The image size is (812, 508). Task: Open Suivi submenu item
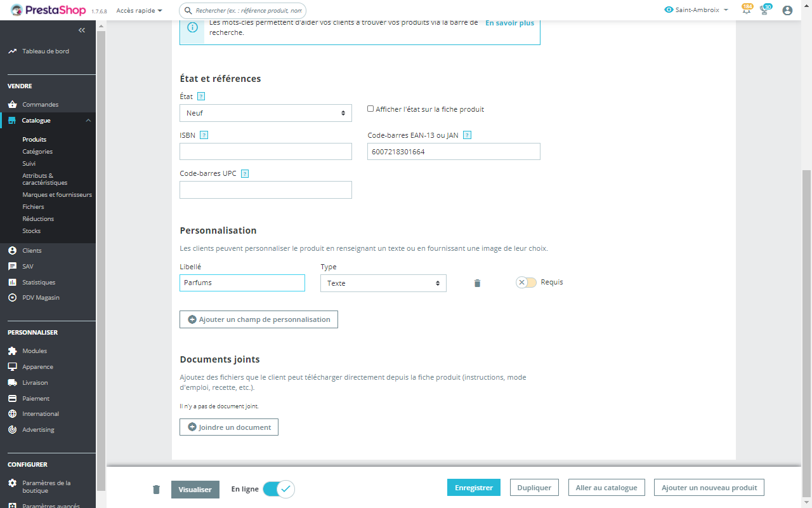click(x=29, y=163)
